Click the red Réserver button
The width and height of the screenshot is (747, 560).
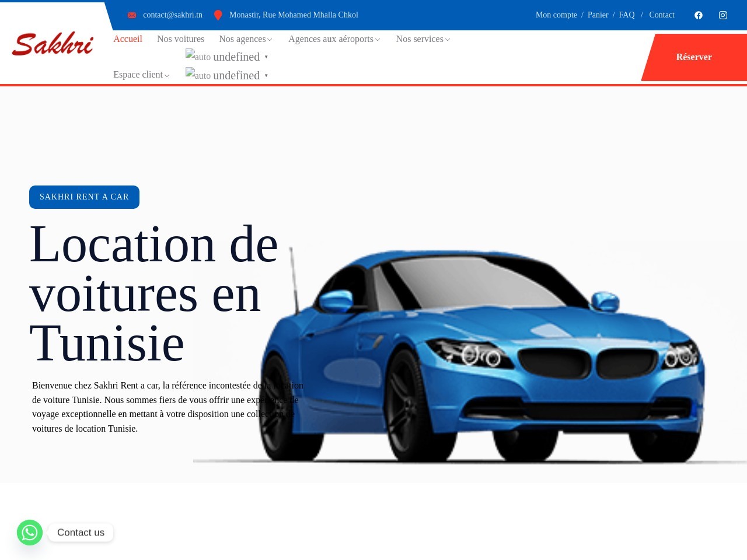pyautogui.click(x=694, y=57)
